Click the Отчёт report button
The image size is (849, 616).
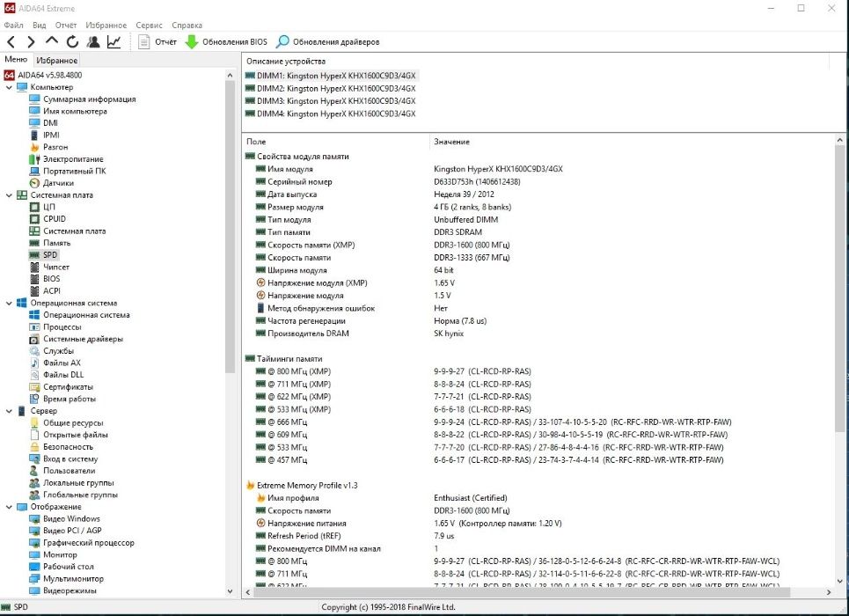(157, 41)
